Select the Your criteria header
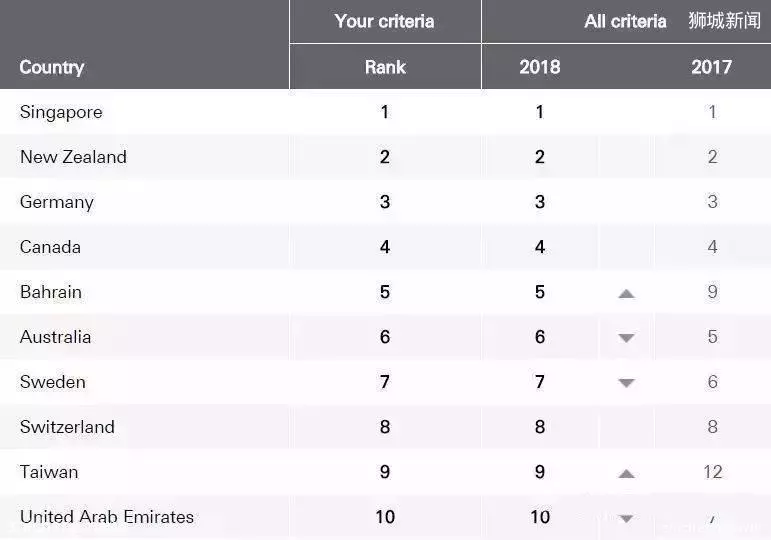 tap(385, 21)
